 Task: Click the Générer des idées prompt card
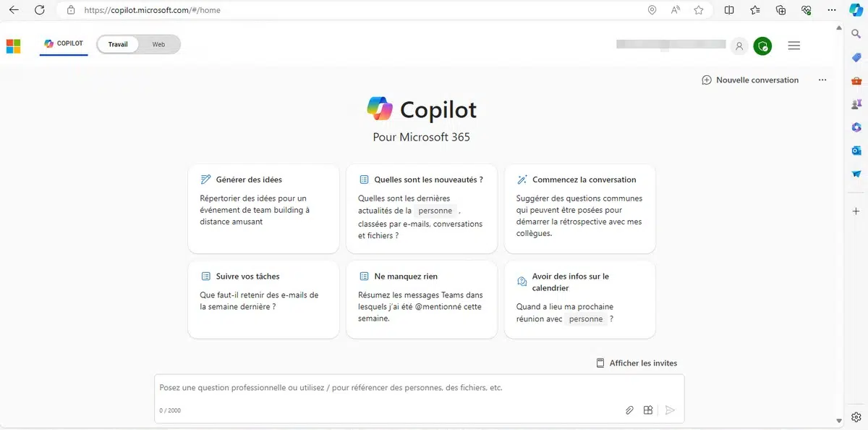263,208
